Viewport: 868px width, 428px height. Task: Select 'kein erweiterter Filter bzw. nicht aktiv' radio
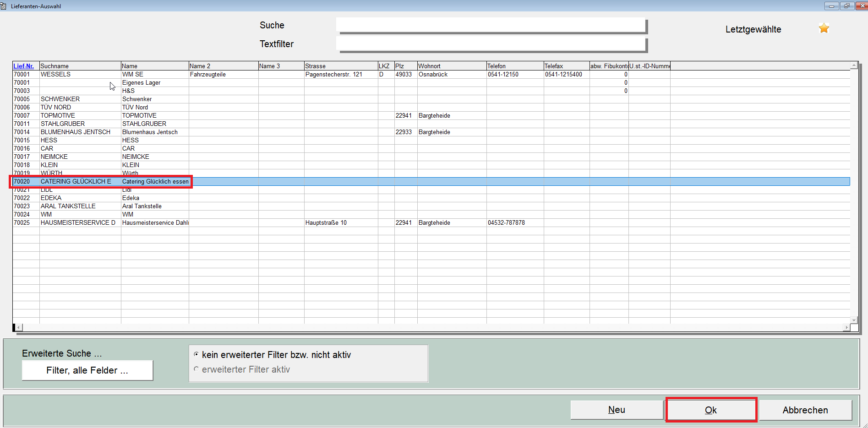pos(196,354)
